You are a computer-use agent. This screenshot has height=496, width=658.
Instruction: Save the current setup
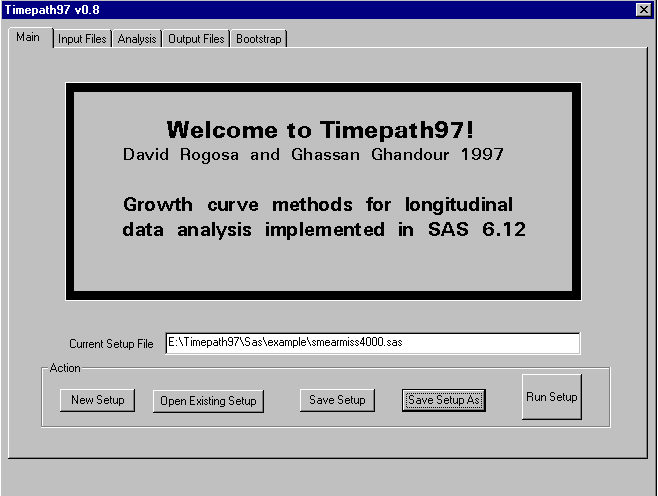[x=337, y=400]
